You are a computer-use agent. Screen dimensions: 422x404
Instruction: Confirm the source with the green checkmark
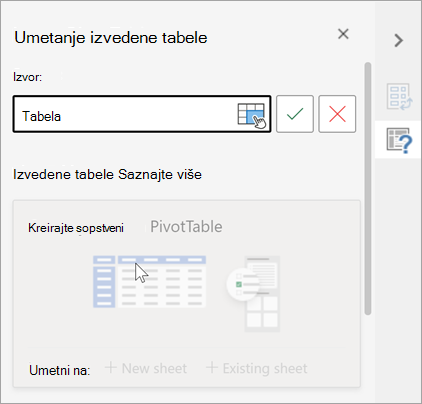tap(295, 114)
